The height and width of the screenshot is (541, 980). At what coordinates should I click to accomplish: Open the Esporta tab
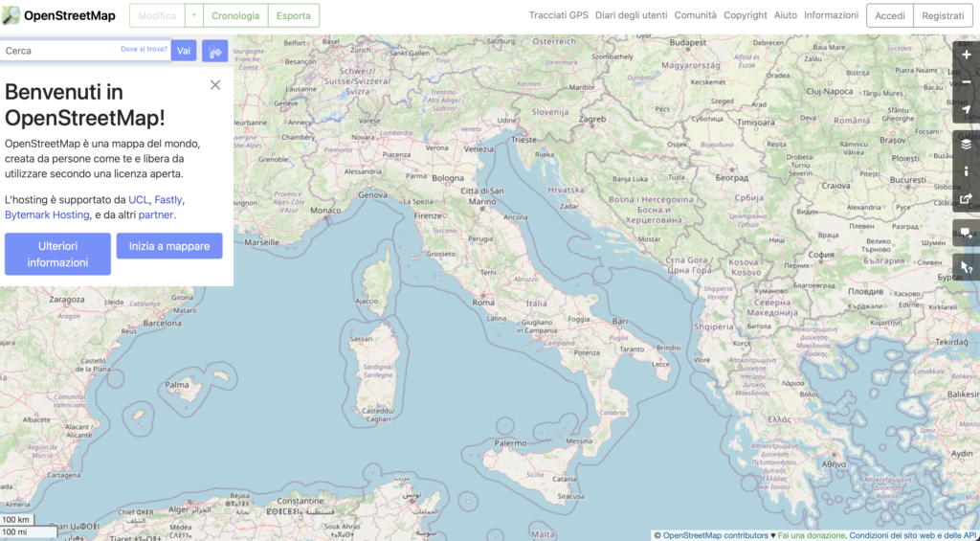pos(294,15)
